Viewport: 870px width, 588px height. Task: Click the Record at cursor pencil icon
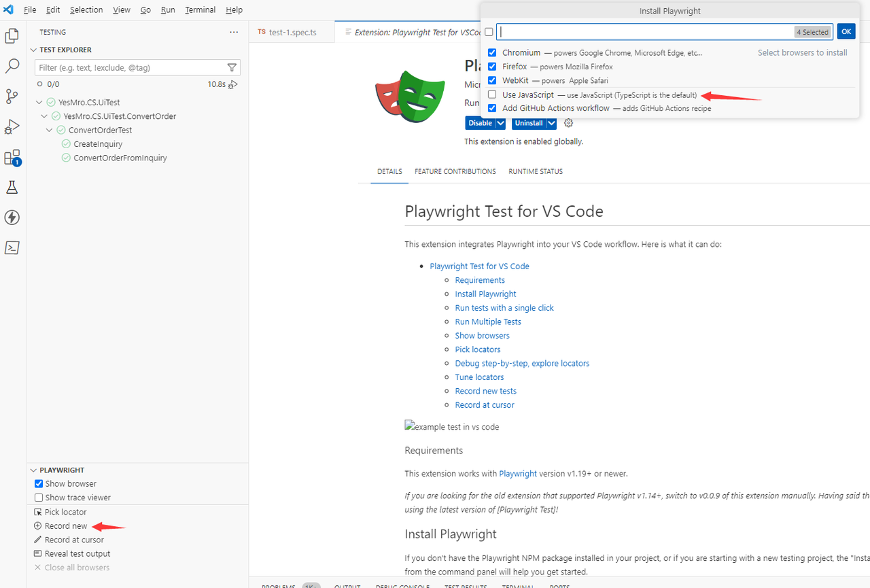pos(38,540)
